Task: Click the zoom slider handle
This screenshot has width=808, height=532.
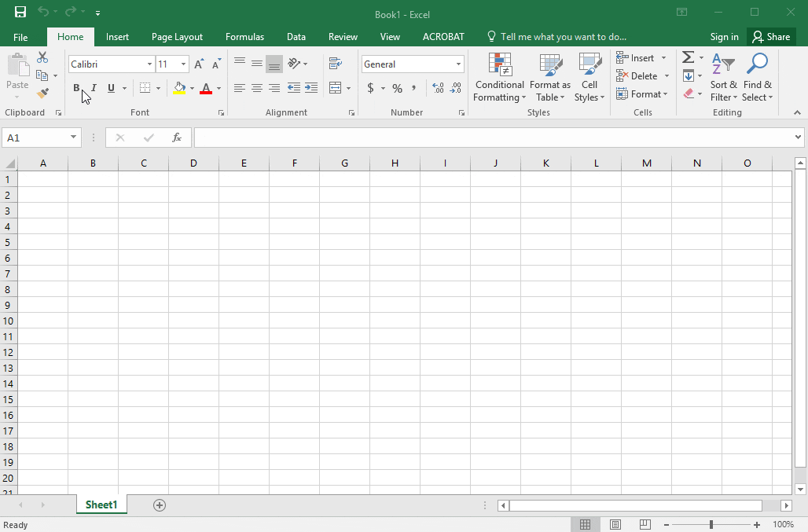Action: (x=711, y=524)
